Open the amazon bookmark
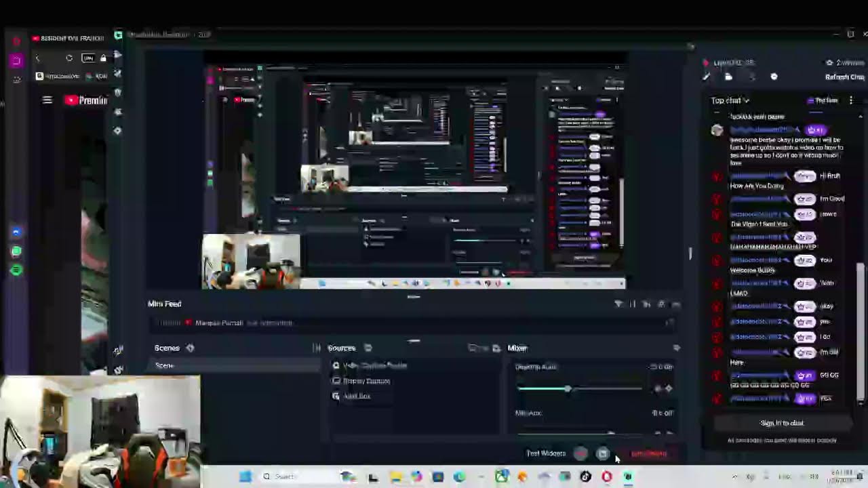The height and width of the screenshot is (488, 868). coord(57,77)
